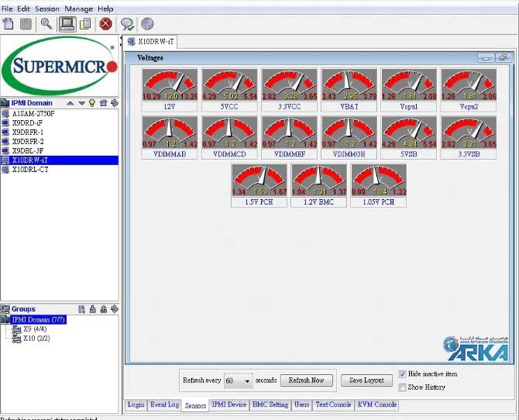Switch to the Event Log tab
This screenshot has width=519, height=420.
click(x=164, y=405)
